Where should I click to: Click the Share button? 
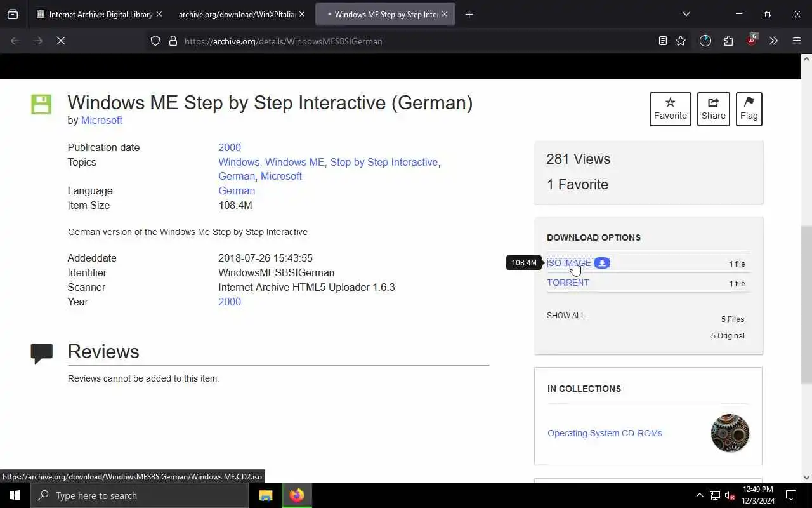coord(714,109)
